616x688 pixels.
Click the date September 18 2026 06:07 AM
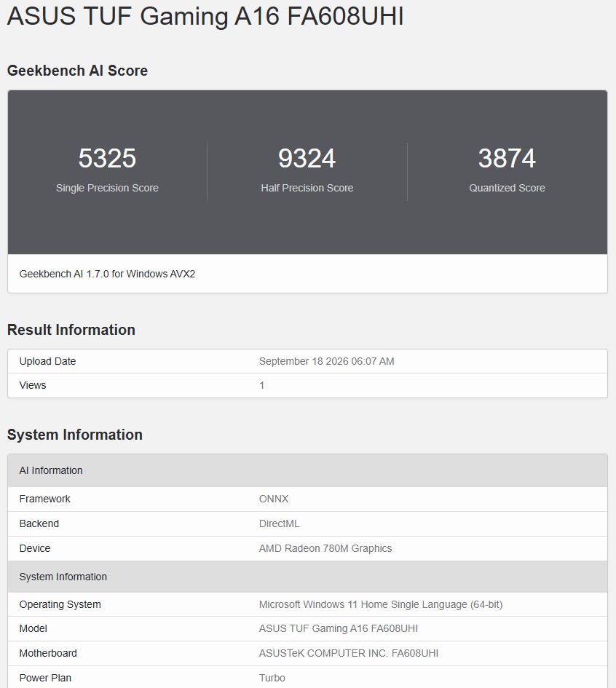(x=326, y=361)
